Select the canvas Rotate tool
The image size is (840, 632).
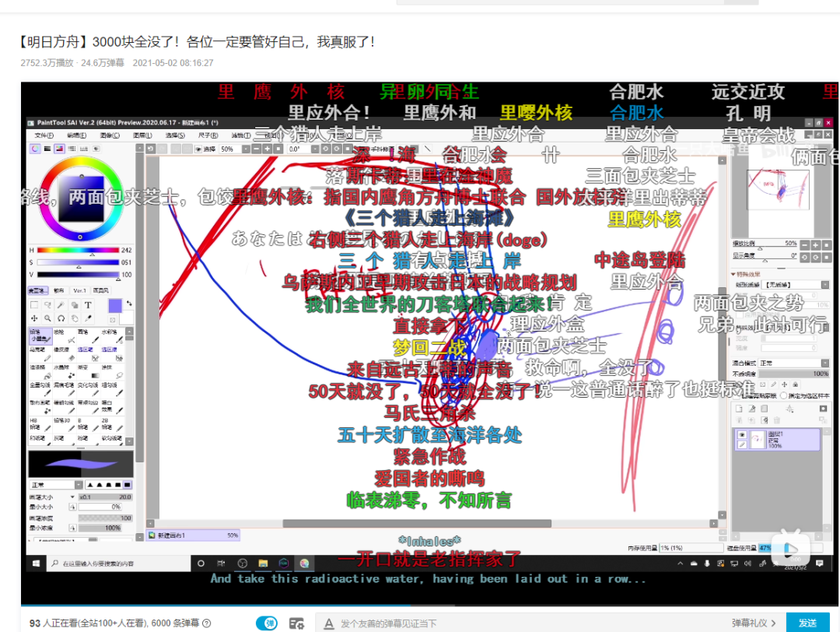coord(61,318)
